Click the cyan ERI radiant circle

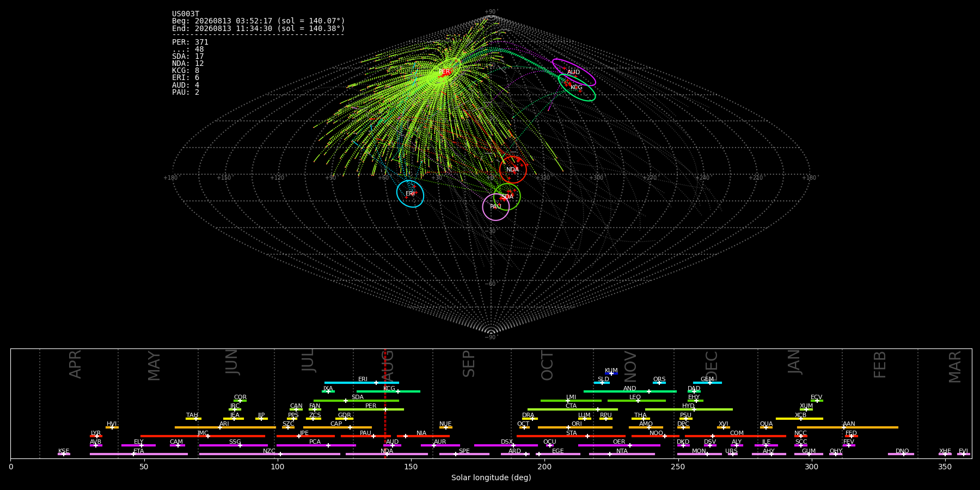point(410,194)
